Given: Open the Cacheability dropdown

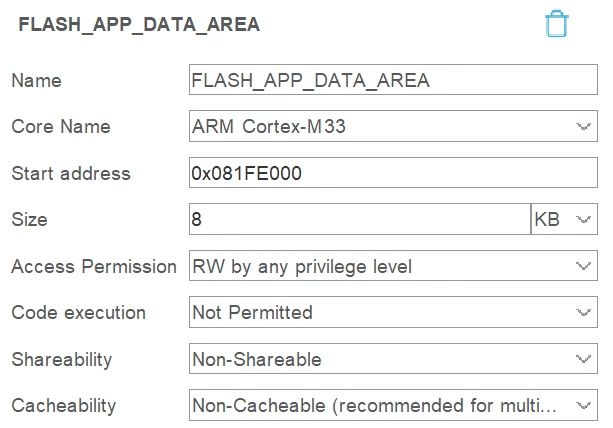Looking at the screenshot, I should point(393,405).
